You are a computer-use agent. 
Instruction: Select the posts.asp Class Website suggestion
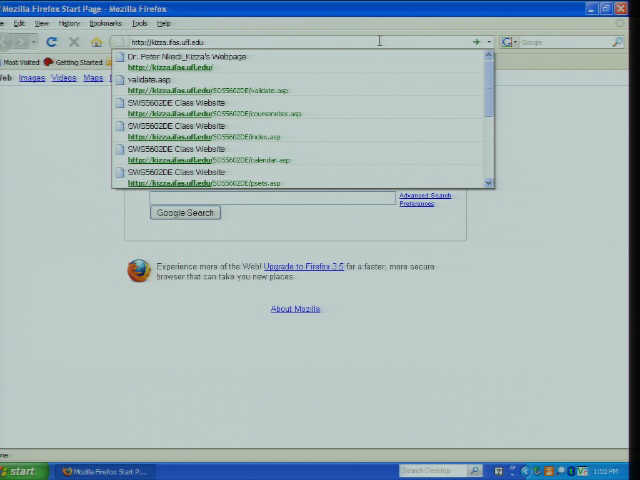pyautogui.click(x=298, y=177)
